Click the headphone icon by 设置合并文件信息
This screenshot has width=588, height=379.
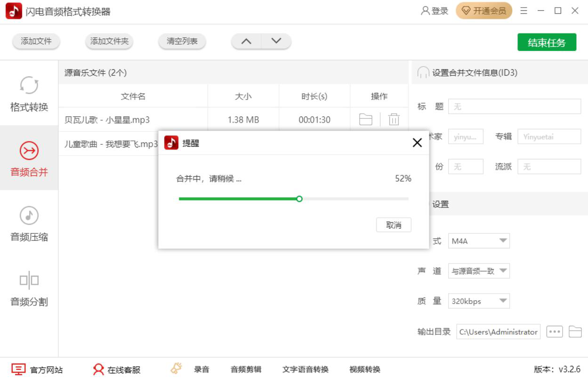pos(423,73)
